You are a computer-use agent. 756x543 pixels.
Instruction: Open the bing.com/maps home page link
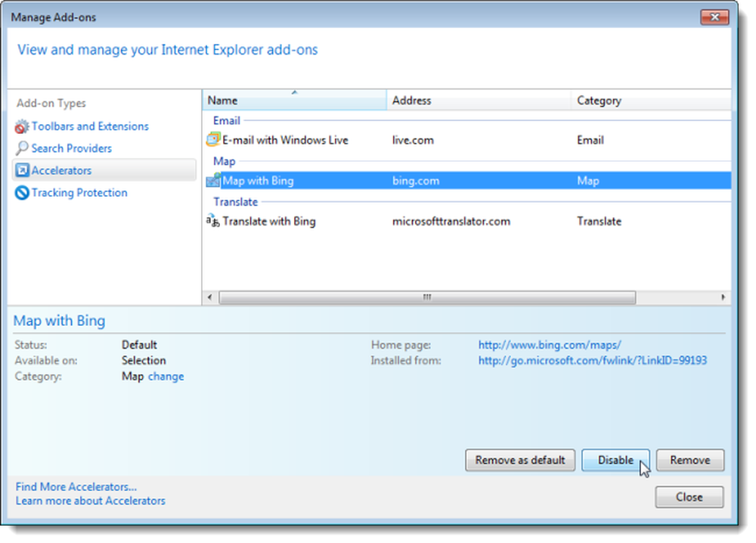point(550,345)
